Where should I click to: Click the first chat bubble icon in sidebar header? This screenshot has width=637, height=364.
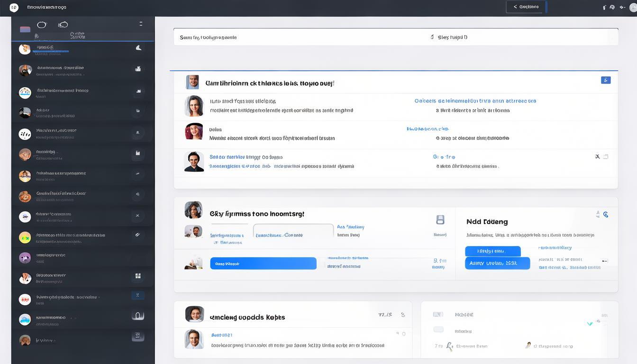click(x=42, y=25)
